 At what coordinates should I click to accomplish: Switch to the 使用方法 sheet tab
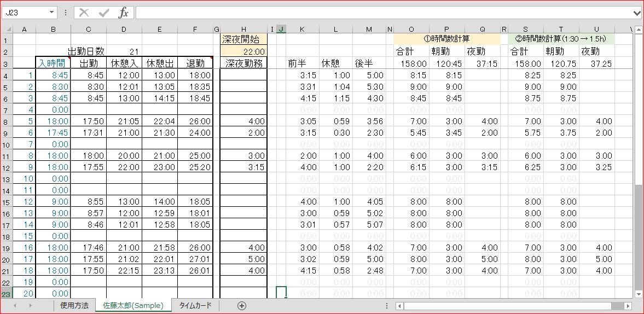[x=74, y=305]
